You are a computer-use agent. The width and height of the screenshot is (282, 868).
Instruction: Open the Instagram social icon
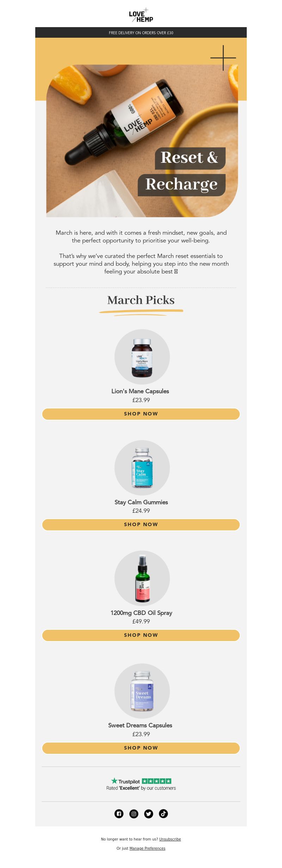click(x=134, y=813)
